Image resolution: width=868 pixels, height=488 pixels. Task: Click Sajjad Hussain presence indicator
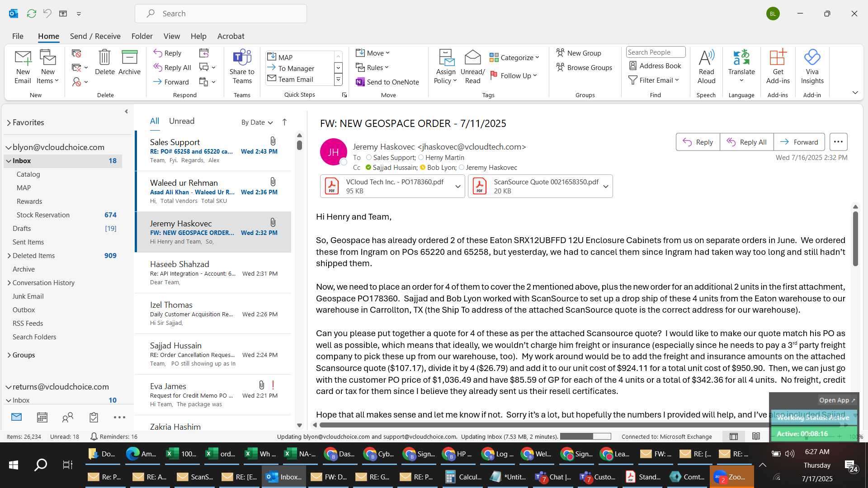(x=368, y=168)
